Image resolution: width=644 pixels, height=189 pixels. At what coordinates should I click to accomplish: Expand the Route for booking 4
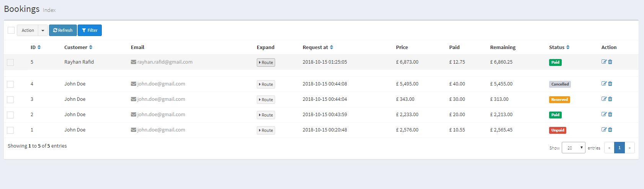(266, 84)
